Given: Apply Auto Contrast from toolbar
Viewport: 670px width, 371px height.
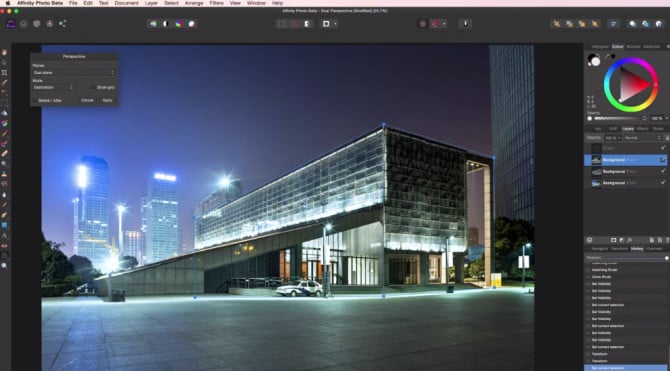Looking at the screenshot, I should [166, 24].
